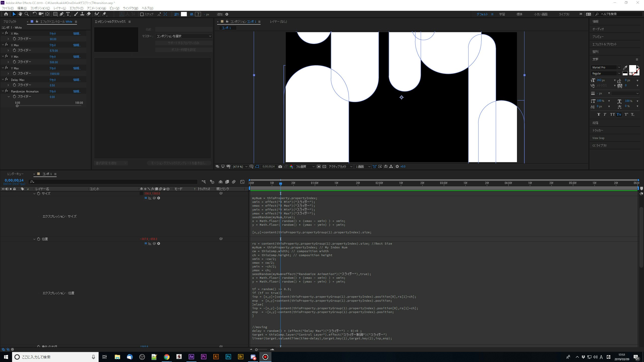644x362 pixels.
Task: Select the Eraser tool
Action: (89, 14)
